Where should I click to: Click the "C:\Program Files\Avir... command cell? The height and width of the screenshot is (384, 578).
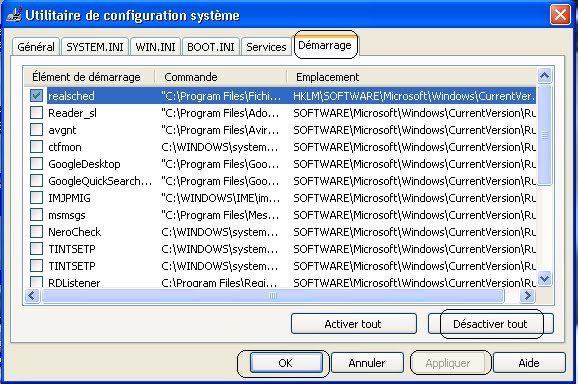tap(220, 130)
